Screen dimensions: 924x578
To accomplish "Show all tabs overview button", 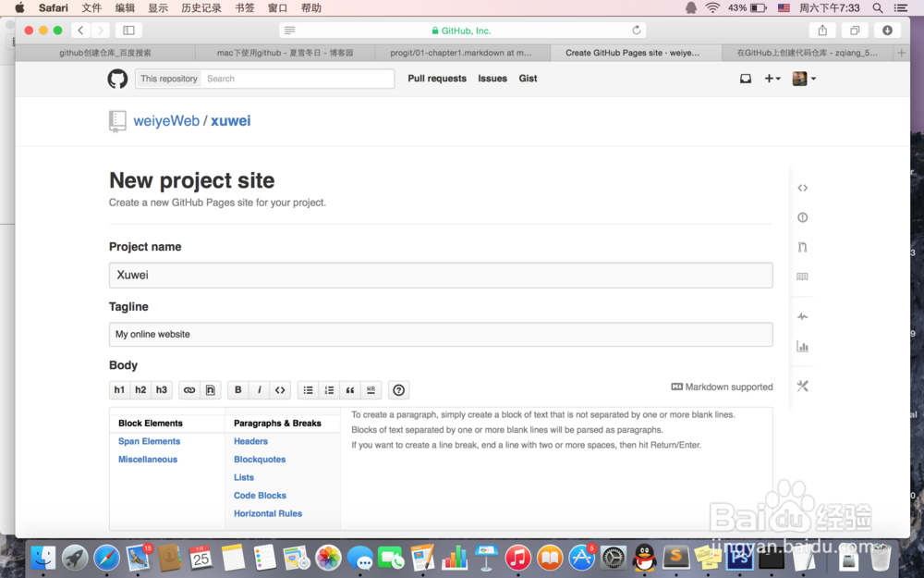I will (855, 31).
